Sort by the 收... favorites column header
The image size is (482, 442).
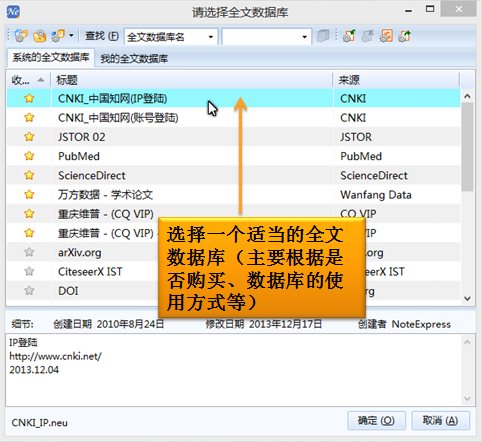pos(28,80)
